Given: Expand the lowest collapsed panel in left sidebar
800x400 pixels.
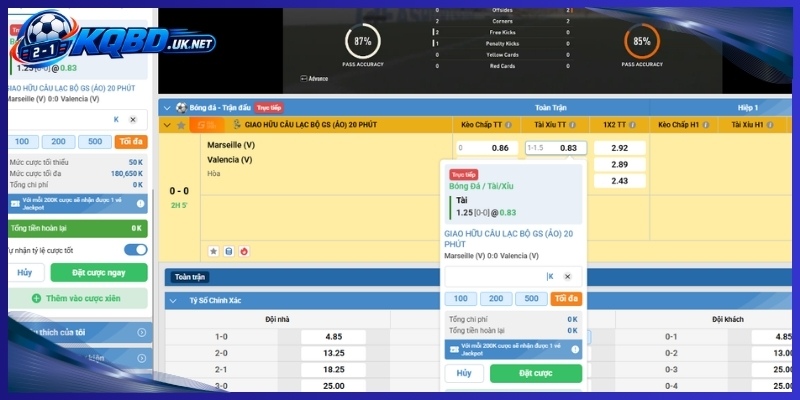Looking at the screenshot, I should tap(141, 359).
